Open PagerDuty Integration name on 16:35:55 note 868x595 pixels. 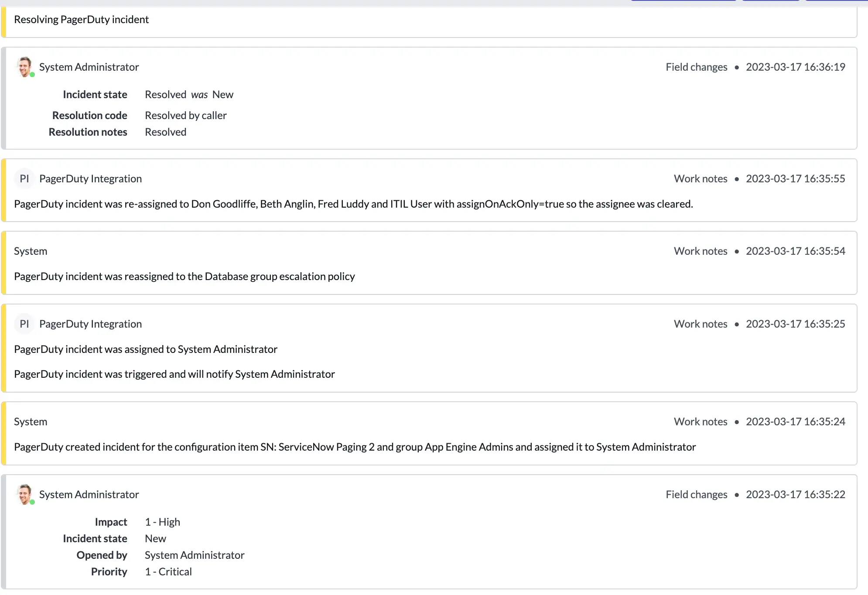coord(90,179)
